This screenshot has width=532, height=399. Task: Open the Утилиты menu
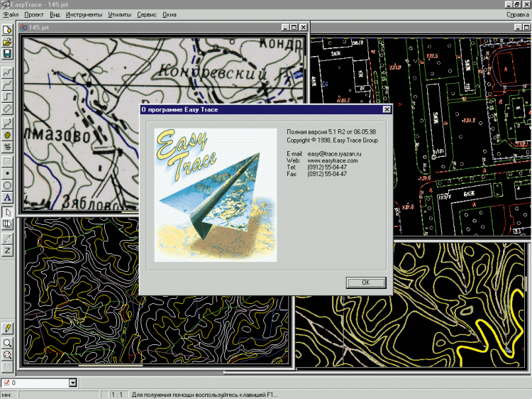tap(120, 15)
